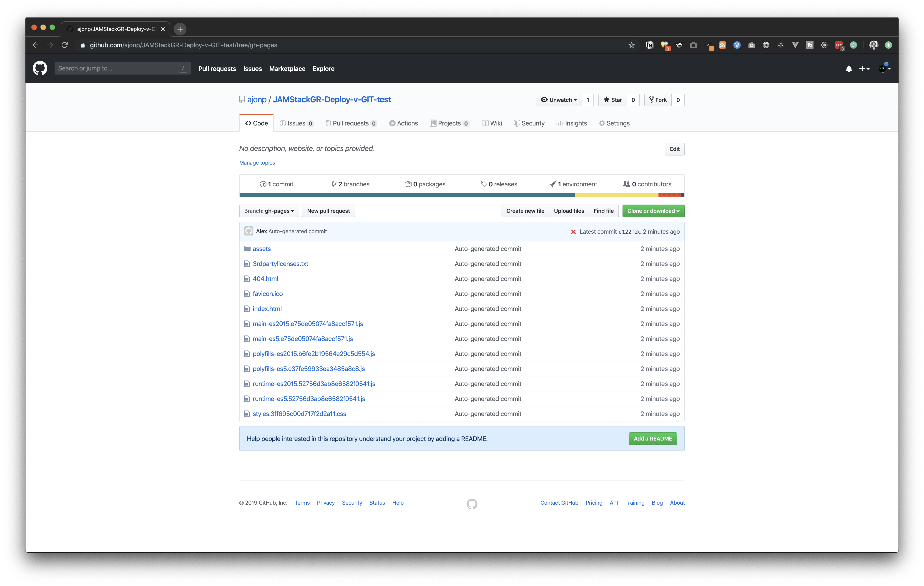Viewport: 924px width, 586px height.
Task: Open the repo Security tab
Action: 529,123
